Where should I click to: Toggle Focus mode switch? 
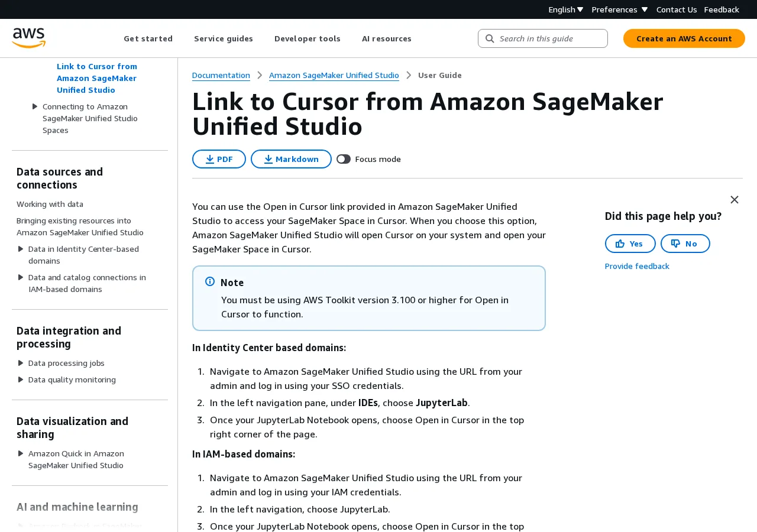coord(344,159)
